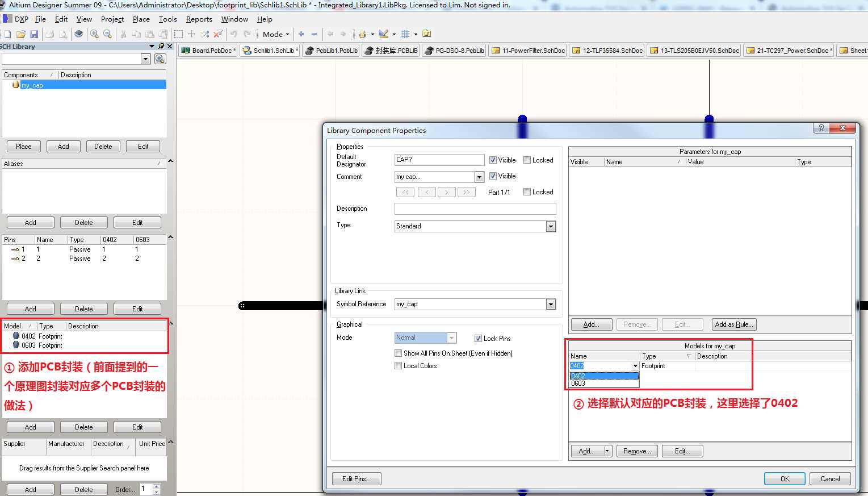Screen dimensions: 868x496
Task: Click the grid icon in the toolbar
Action: click(405, 34)
